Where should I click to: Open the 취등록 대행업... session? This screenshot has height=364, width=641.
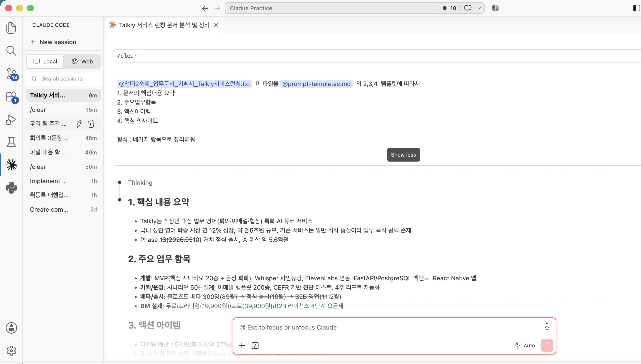point(63,195)
